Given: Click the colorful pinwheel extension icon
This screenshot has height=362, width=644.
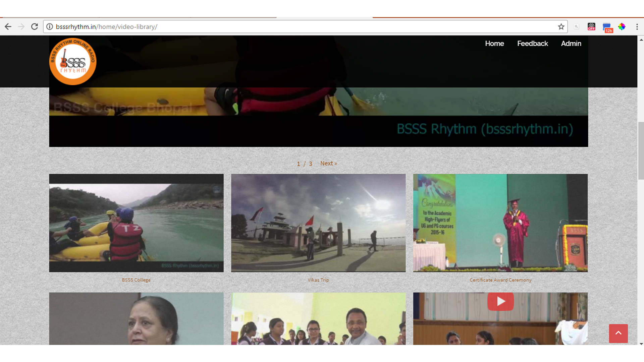Looking at the screenshot, I should (622, 27).
